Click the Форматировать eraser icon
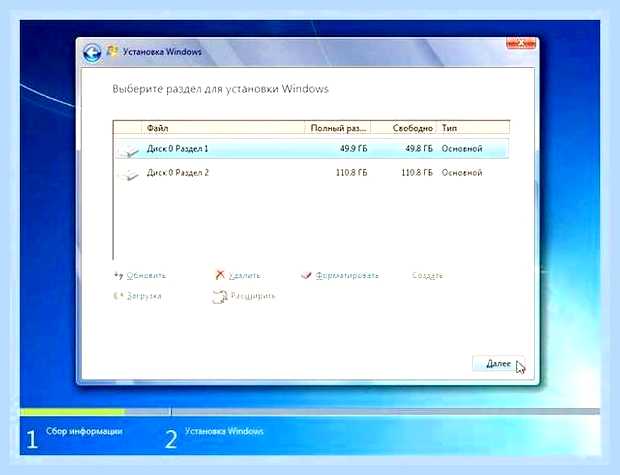Viewport: 620px width, 475px height. tap(306, 275)
